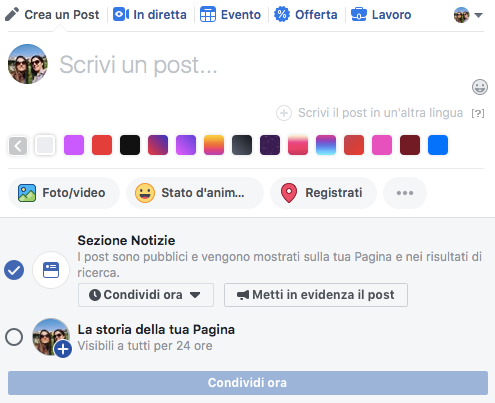This screenshot has width=495, height=403.
Task: Click the large profile picture beside the composer
Action: [x=28, y=64]
